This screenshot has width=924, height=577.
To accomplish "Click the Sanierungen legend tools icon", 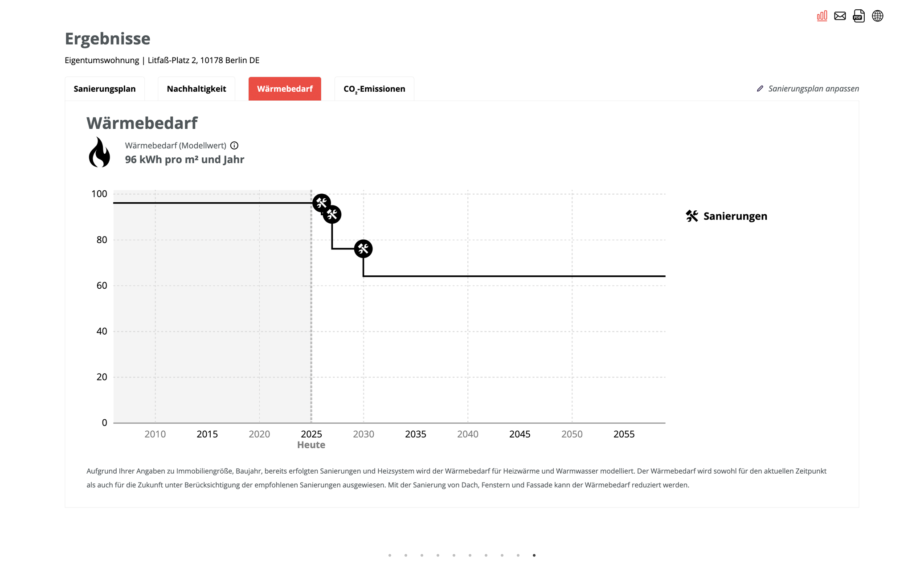I will point(692,216).
